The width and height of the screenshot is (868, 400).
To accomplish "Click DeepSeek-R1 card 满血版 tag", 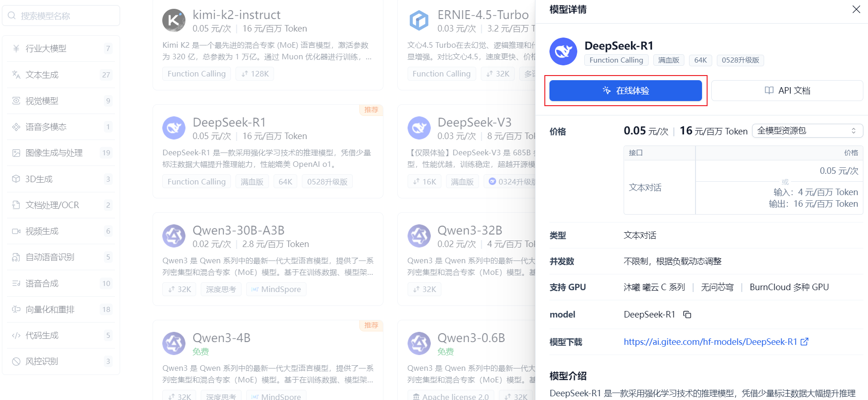I will click(x=252, y=182).
